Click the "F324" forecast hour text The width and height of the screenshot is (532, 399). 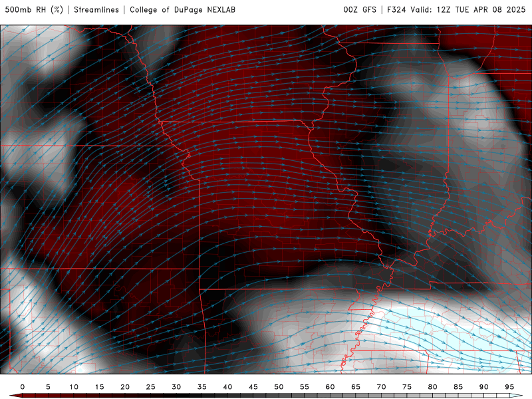pyautogui.click(x=396, y=10)
